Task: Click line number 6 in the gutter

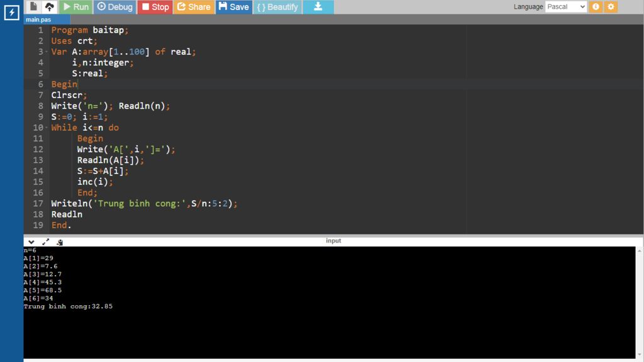Action: tap(41, 84)
